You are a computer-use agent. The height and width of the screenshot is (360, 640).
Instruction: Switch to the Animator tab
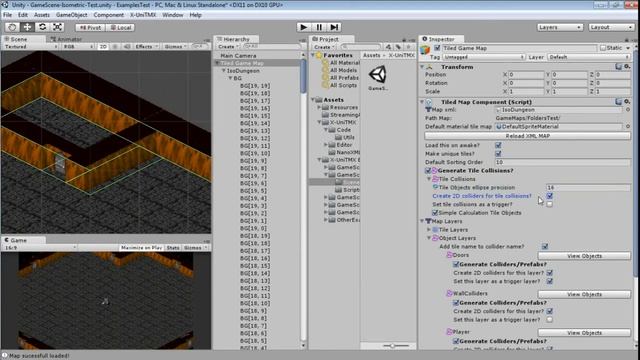point(66,39)
